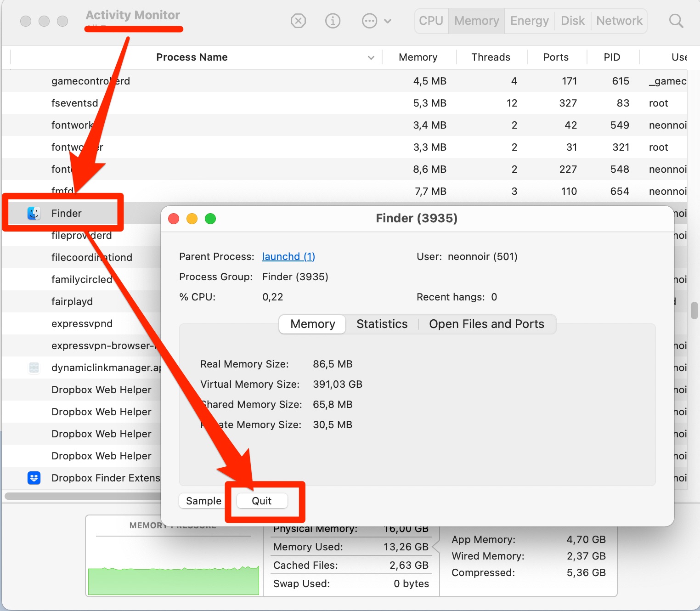
Task: Click the Cached Files 2,63 GB value
Action: 409,565
